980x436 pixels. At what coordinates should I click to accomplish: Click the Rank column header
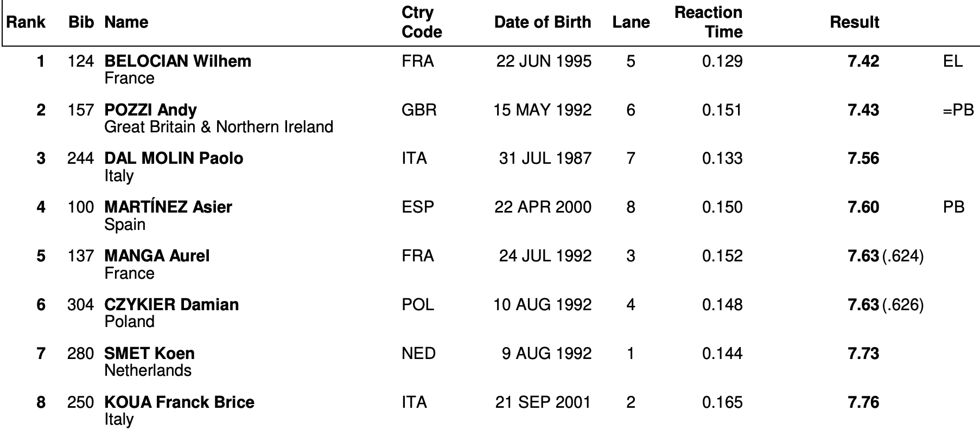coord(26,22)
